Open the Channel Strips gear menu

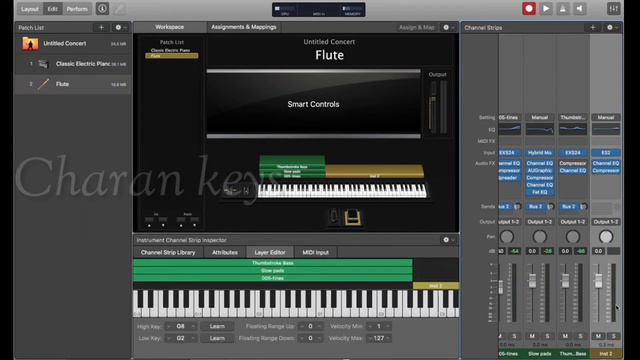(x=612, y=27)
